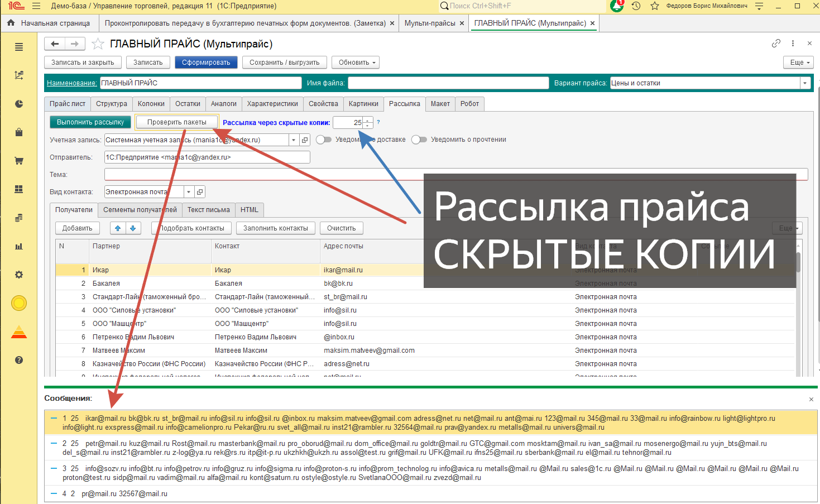Open the coins finance sidebar section

19,218
